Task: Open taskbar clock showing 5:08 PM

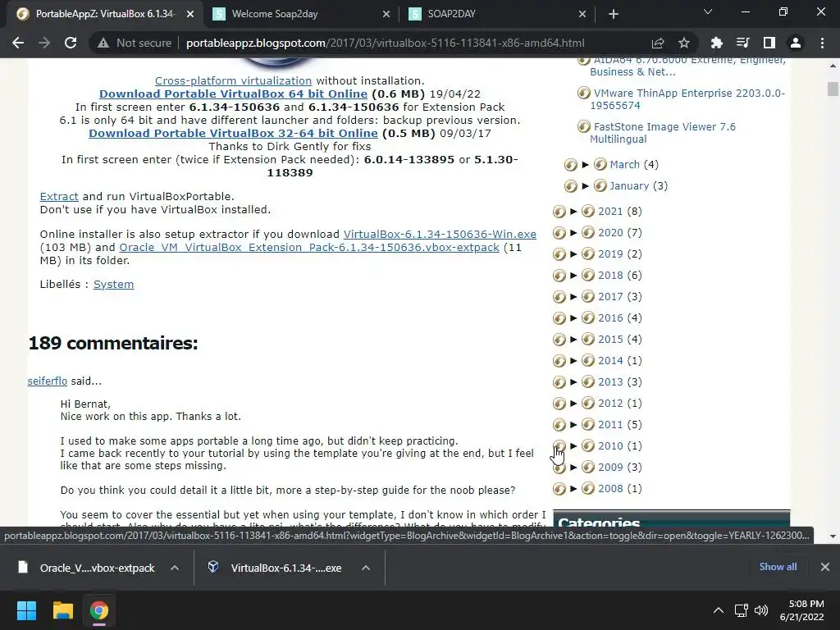Action: 802,610
